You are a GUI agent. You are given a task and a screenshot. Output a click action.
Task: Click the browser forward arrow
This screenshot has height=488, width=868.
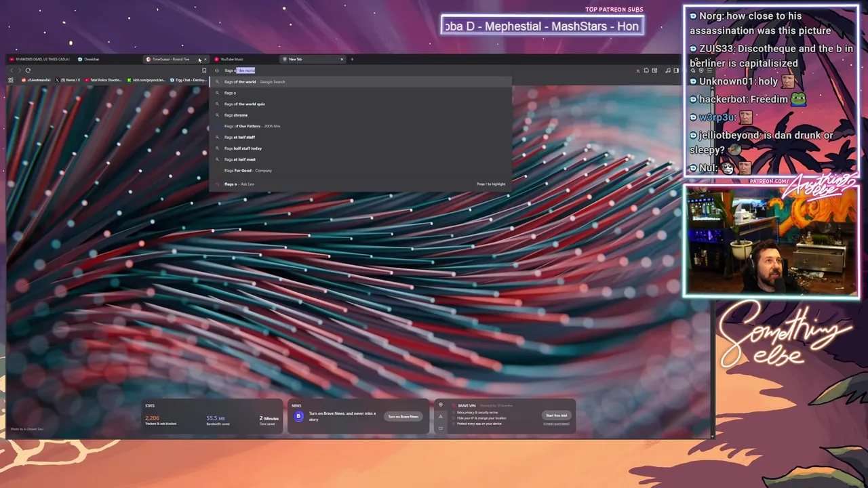pos(19,70)
